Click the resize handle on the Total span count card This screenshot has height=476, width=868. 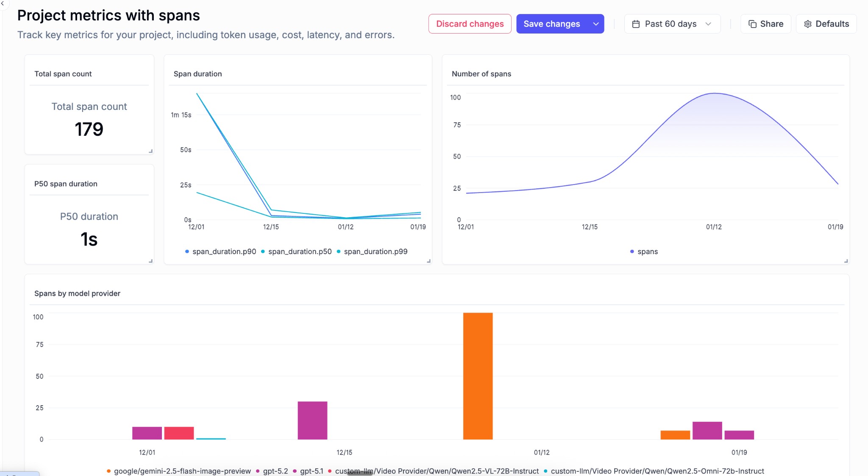tap(151, 151)
